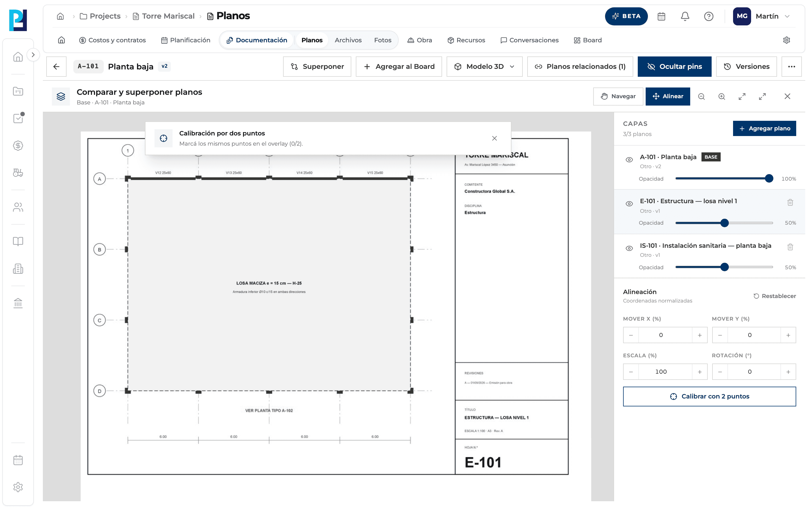This screenshot has height=508, width=812.
Task: Open notifications bell
Action: click(685, 16)
